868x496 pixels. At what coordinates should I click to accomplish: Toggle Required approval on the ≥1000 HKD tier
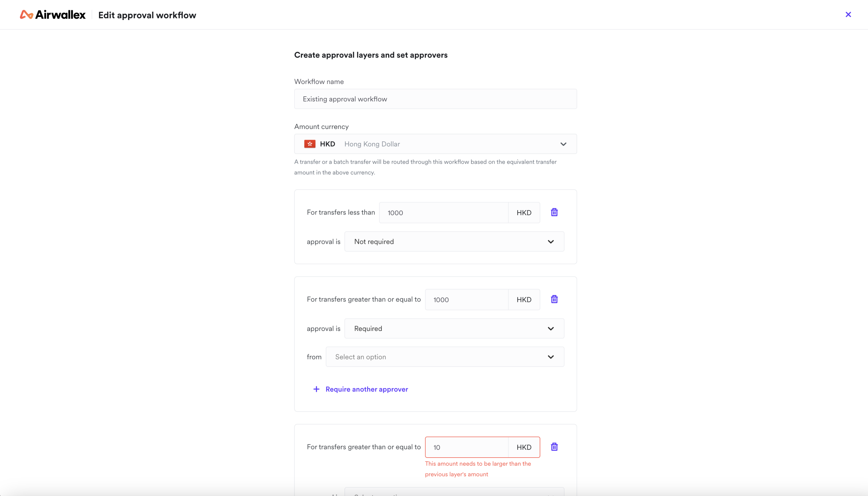coord(454,328)
